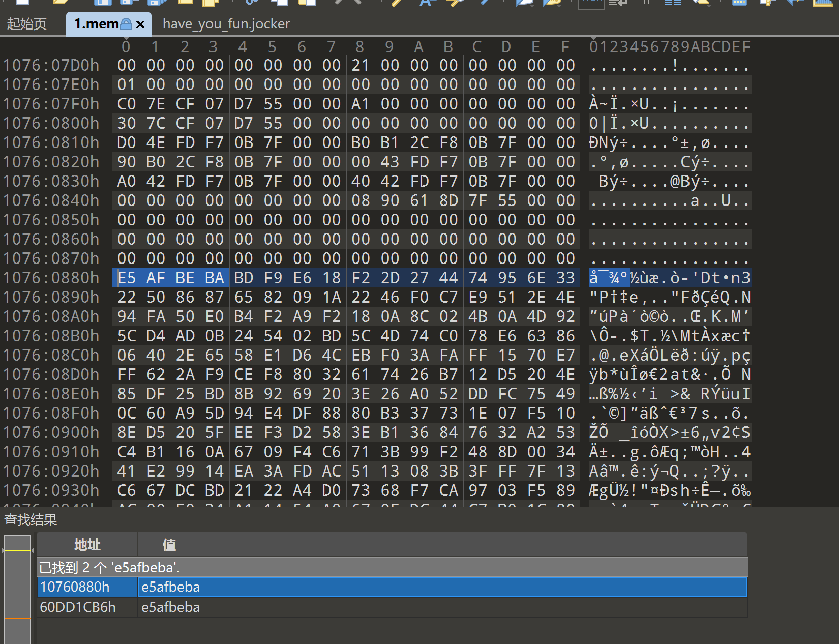Click ASCII text of row 1076:0900h

click(670, 432)
